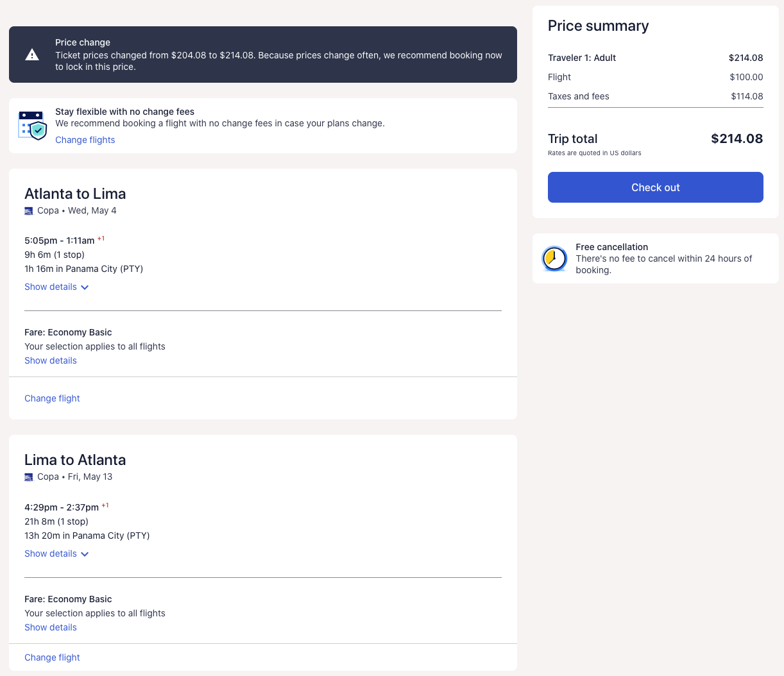Click the Traveler 1: Adult line in Price summary
Screen dimensions: 784x676
click(x=582, y=58)
